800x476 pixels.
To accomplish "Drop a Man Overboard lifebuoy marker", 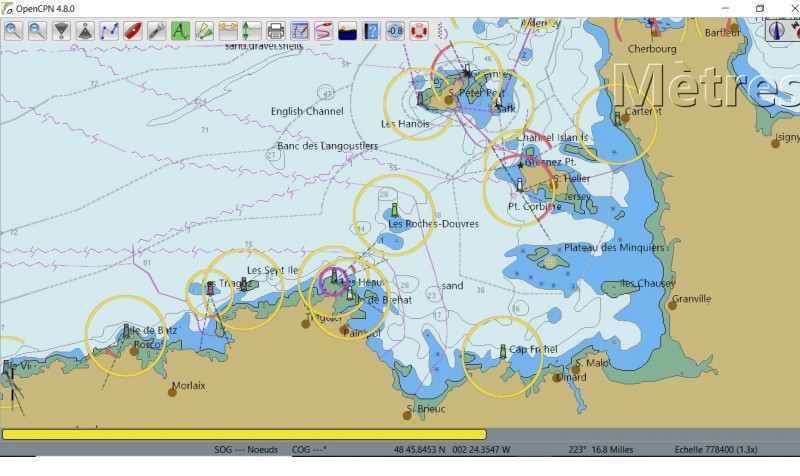I will 419,30.
